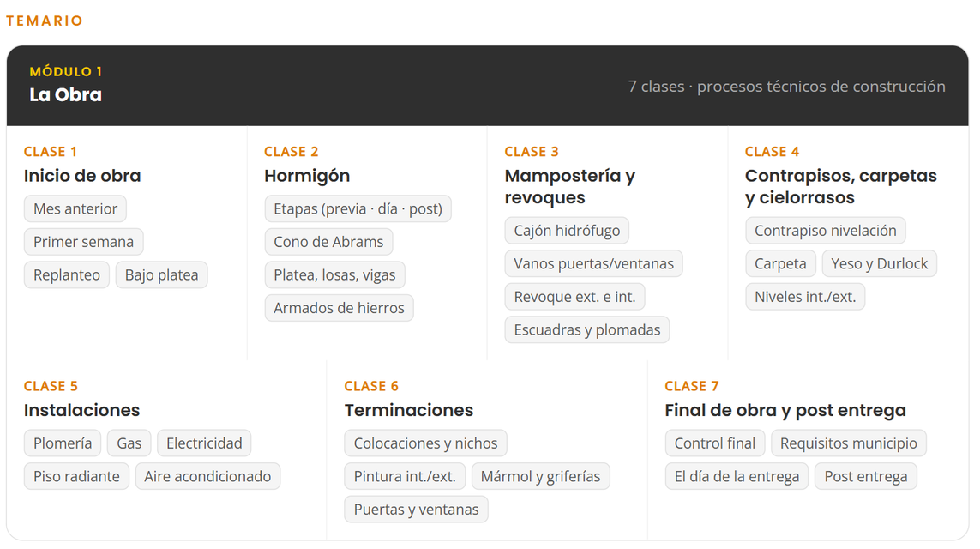980x549 pixels.
Task: Click Etapas (previa · día · post) chip
Action: (x=358, y=208)
